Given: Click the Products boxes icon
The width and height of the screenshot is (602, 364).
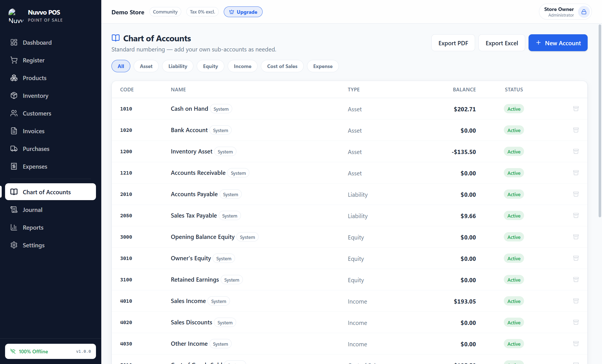Looking at the screenshot, I should coord(14,78).
